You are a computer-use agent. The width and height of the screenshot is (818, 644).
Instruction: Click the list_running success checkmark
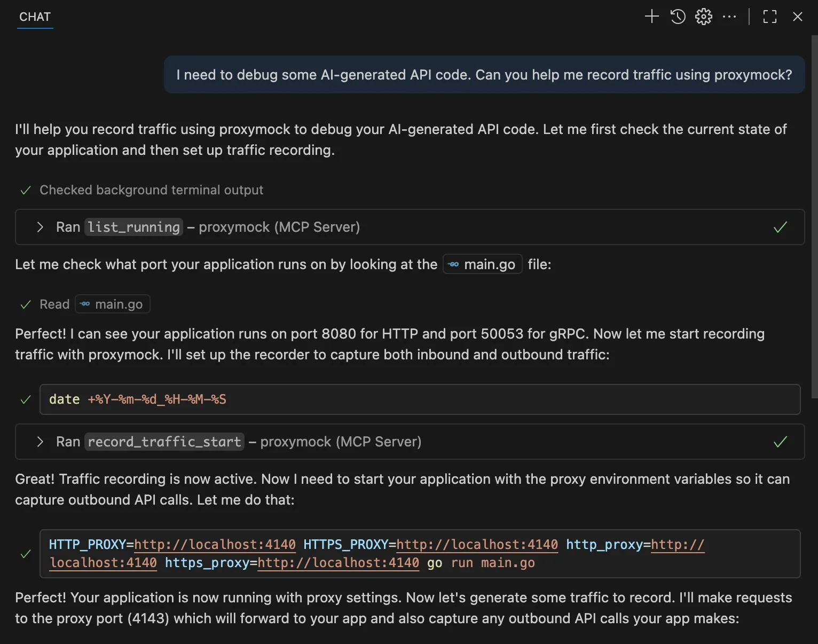pos(780,227)
